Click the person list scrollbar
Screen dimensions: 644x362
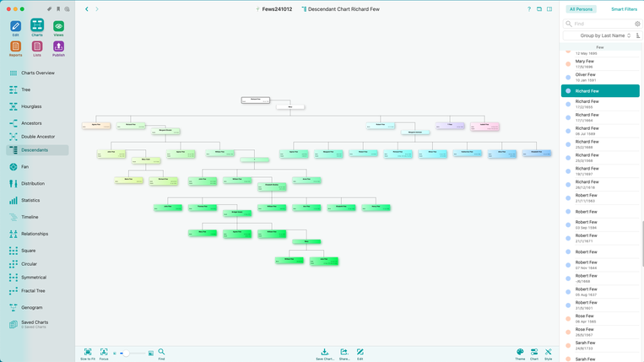click(642, 244)
